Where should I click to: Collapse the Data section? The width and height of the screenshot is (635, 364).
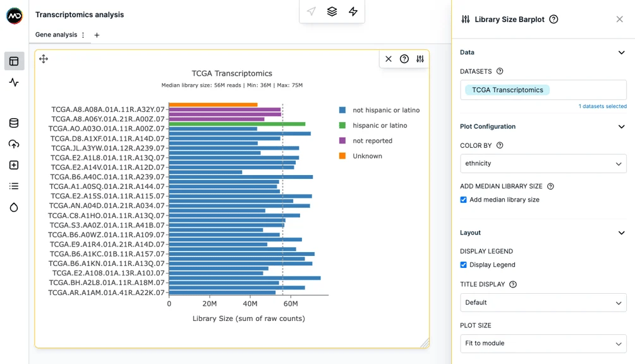point(621,52)
